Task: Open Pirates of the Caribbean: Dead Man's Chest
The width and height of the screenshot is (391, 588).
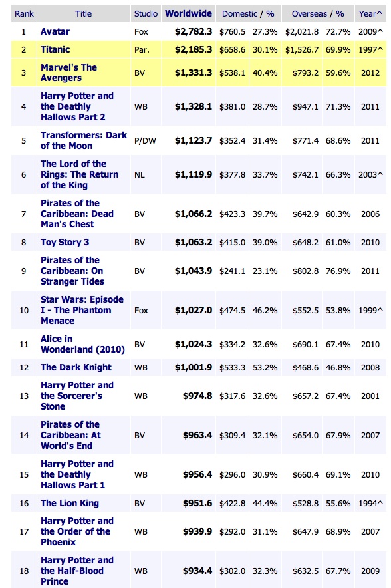Action: point(77,214)
